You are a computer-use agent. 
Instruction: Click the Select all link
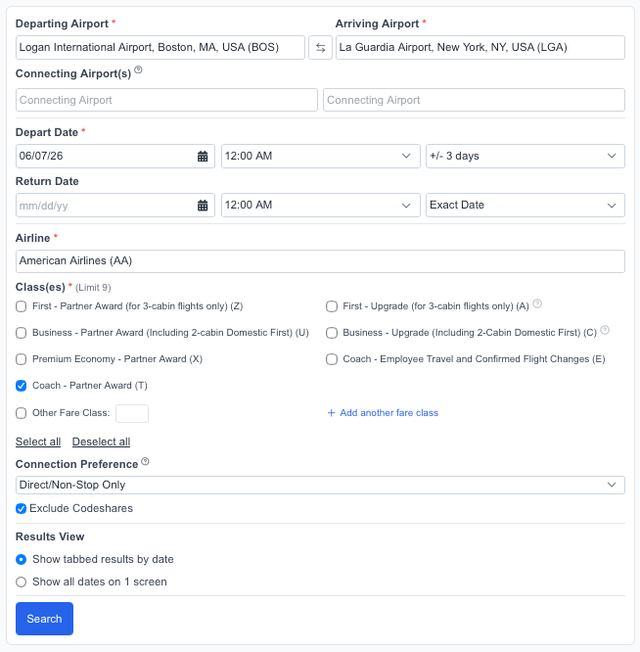point(38,442)
